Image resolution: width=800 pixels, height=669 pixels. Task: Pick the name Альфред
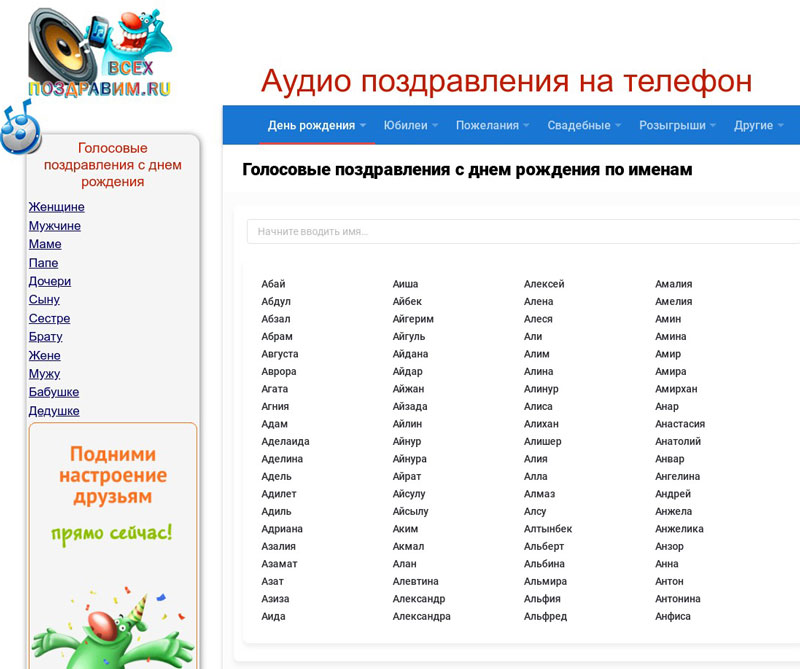tap(545, 616)
